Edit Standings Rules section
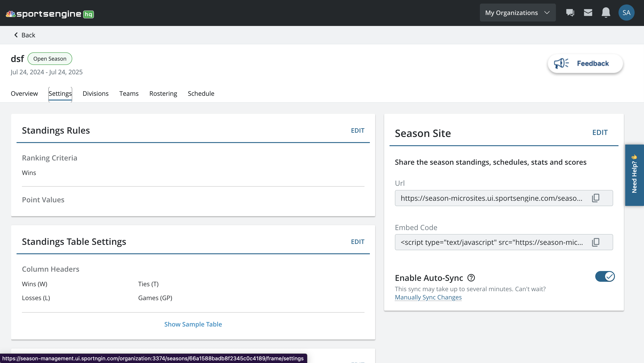 tap(358, 130)
